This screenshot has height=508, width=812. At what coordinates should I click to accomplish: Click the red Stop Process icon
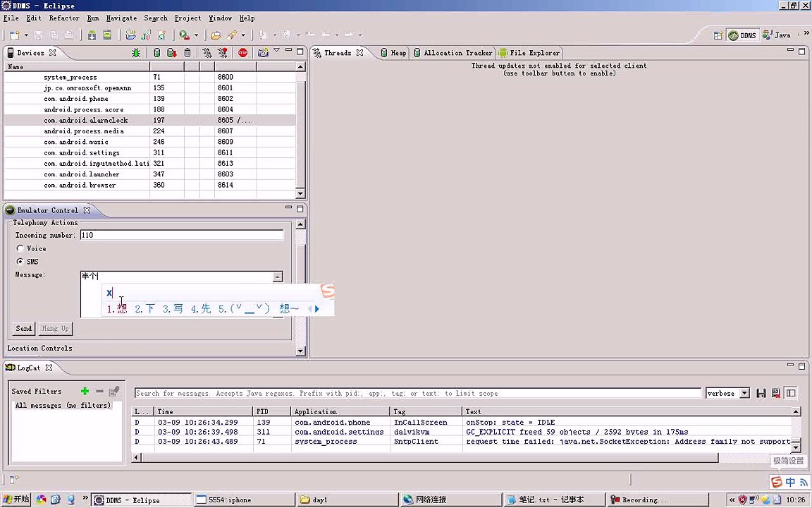point(243,53)
